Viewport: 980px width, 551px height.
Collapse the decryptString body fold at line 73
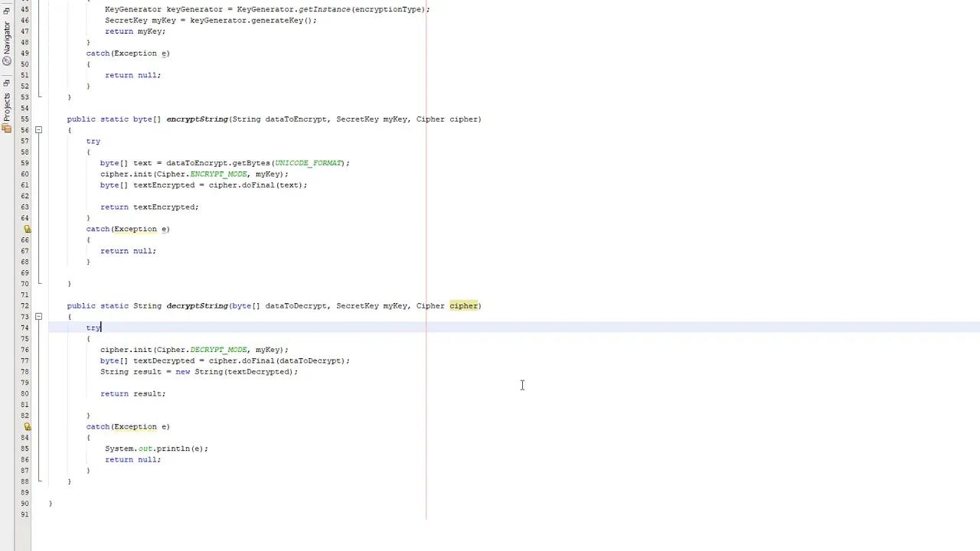point(38,317)
